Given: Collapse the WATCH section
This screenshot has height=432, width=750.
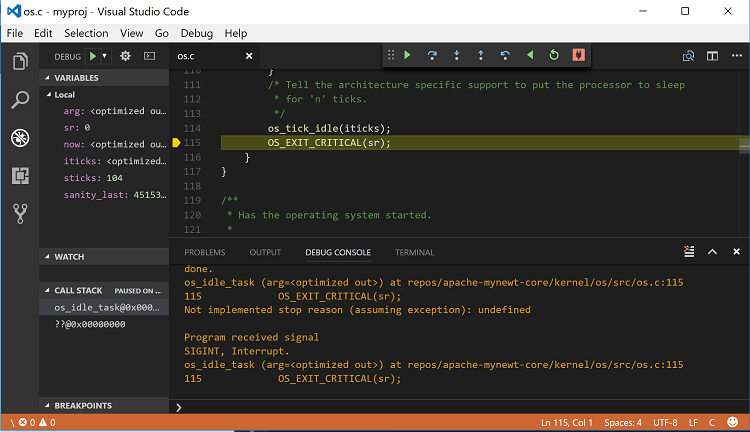Looking at the screenshot, I should point(104,257).
